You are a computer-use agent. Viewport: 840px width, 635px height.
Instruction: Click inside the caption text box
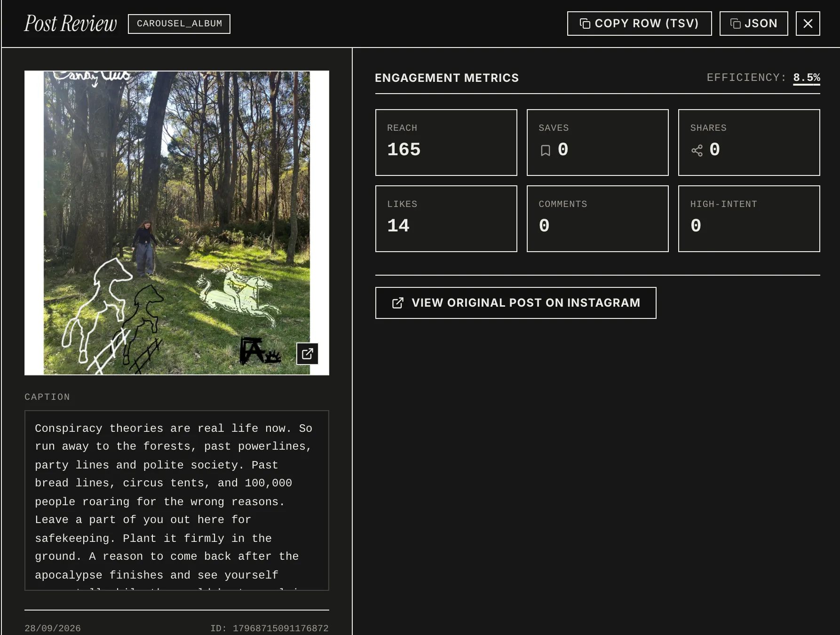[177, 500]
